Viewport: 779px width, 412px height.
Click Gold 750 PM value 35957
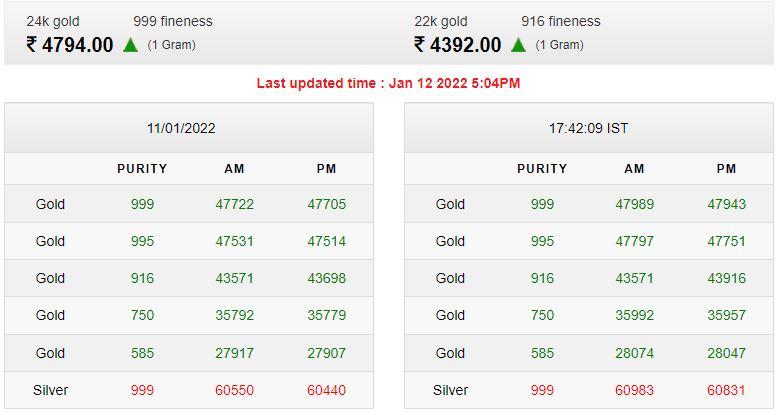(x=726, y=315)
